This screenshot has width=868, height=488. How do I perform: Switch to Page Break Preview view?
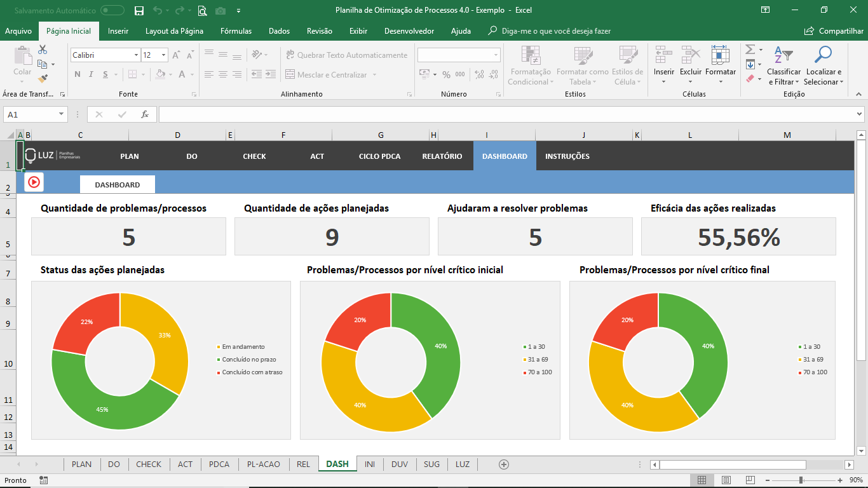point(750,480)
